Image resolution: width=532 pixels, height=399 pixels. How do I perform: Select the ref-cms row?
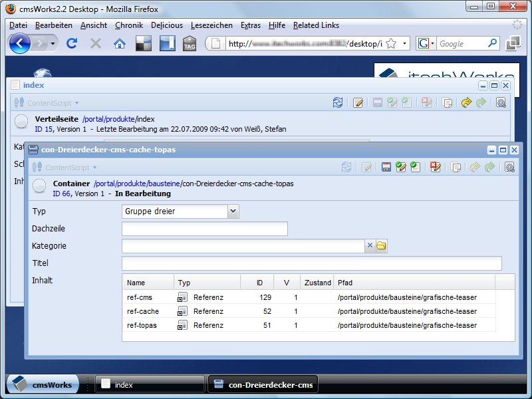pyautogui.click(x=309, y=297)
